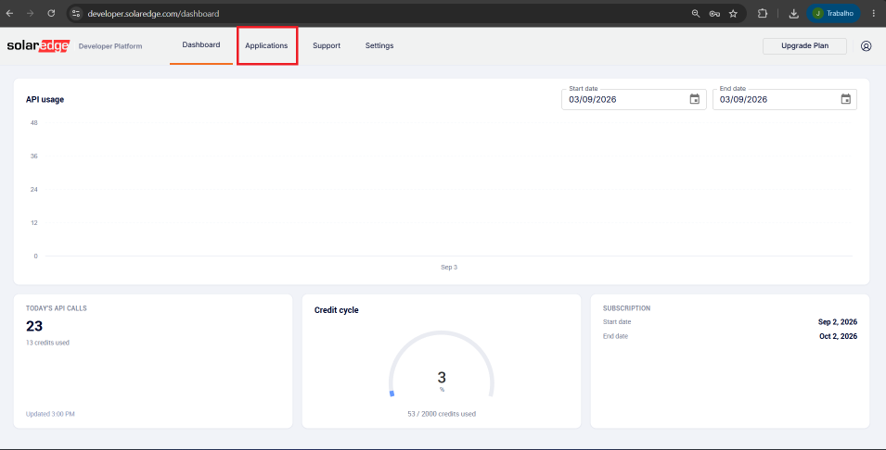The width and height of the screenshot is (886, 450).
Task: Click the SolarEdge logo
Action: pos(38,46)
